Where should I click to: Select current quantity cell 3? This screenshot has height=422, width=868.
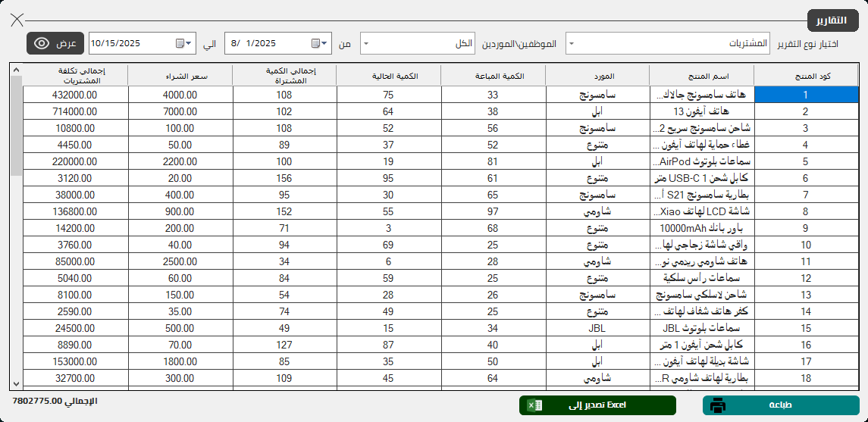389,228
